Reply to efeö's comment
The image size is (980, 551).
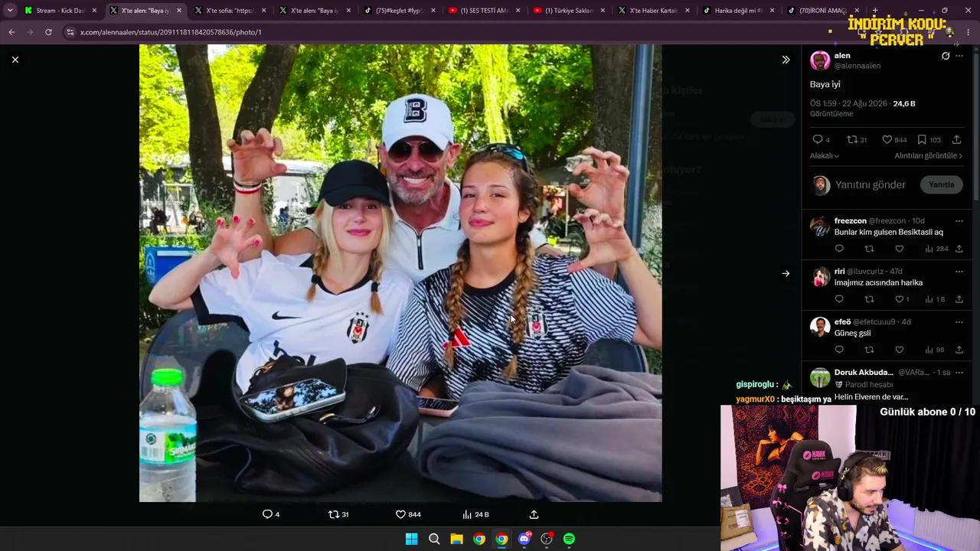(x=839, y=350)
